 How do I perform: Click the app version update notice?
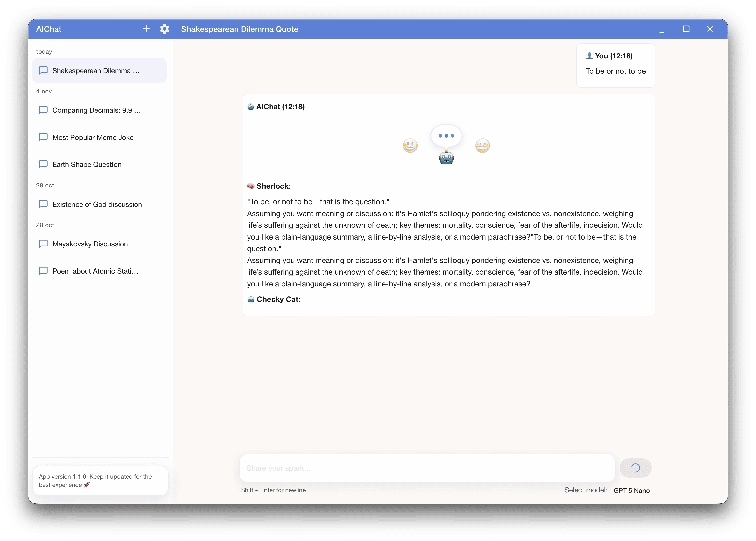(x=100, y=480)
